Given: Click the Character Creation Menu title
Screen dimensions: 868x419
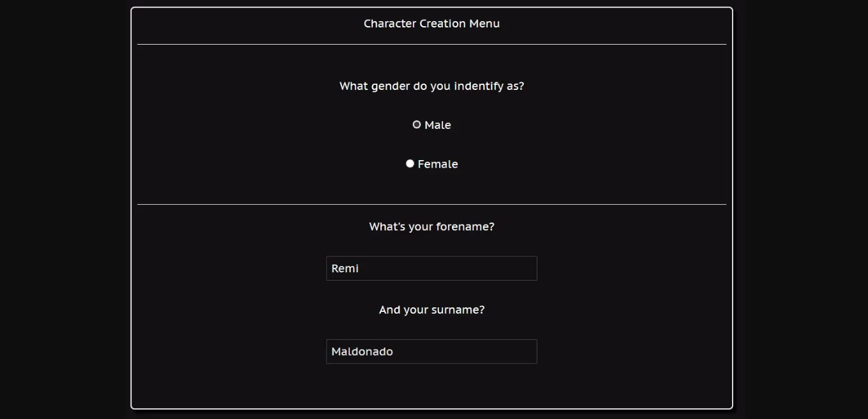Looking at the screenshot, I should [431, 23].
